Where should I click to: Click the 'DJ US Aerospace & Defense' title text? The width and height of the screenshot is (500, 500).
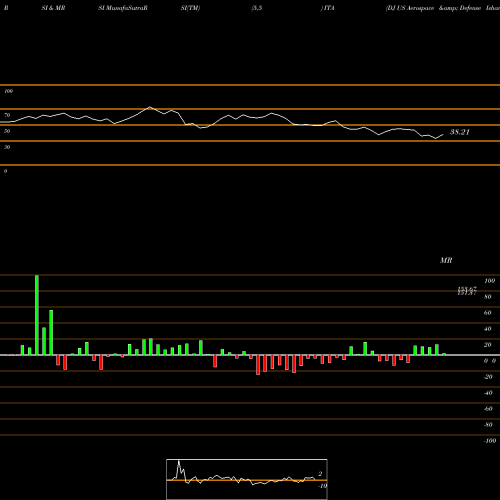click(434, 8)
